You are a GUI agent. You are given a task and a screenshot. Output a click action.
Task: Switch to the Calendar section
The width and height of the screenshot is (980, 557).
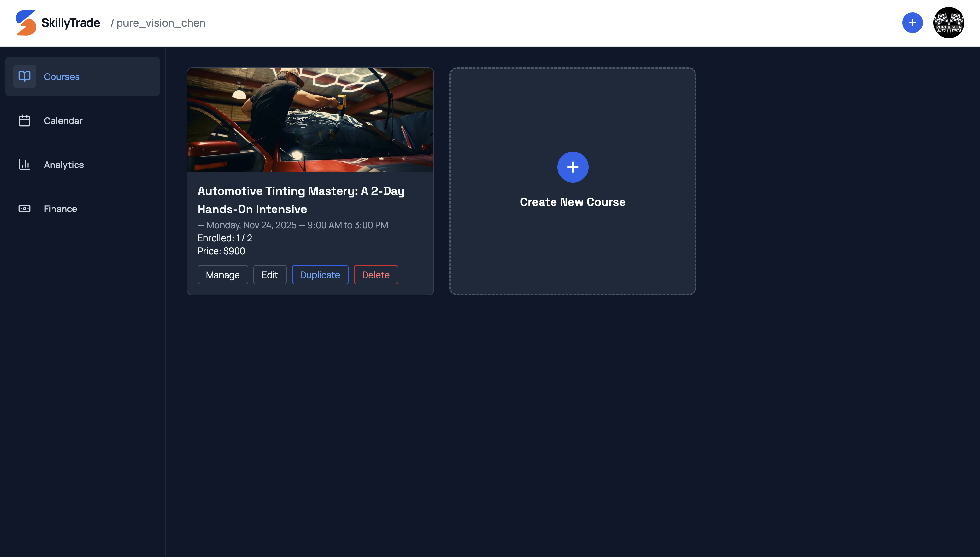(63, 120)
